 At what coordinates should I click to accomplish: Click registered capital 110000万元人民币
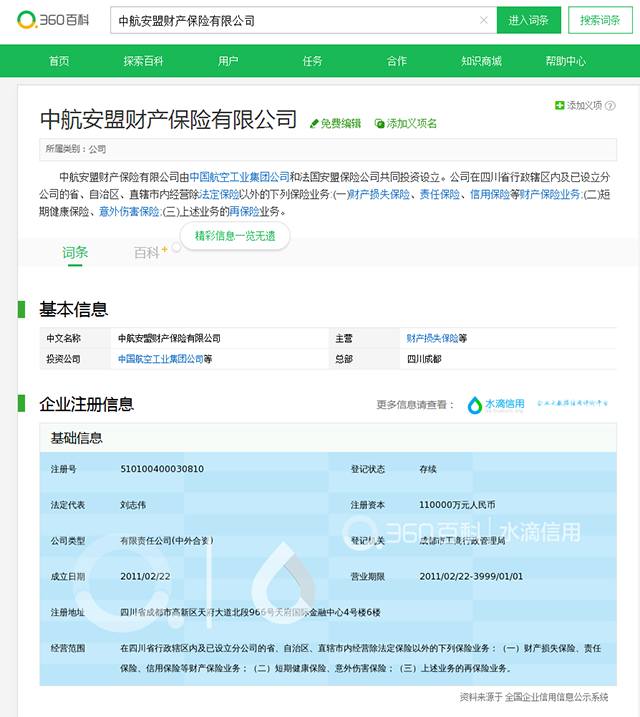(457, 505)
